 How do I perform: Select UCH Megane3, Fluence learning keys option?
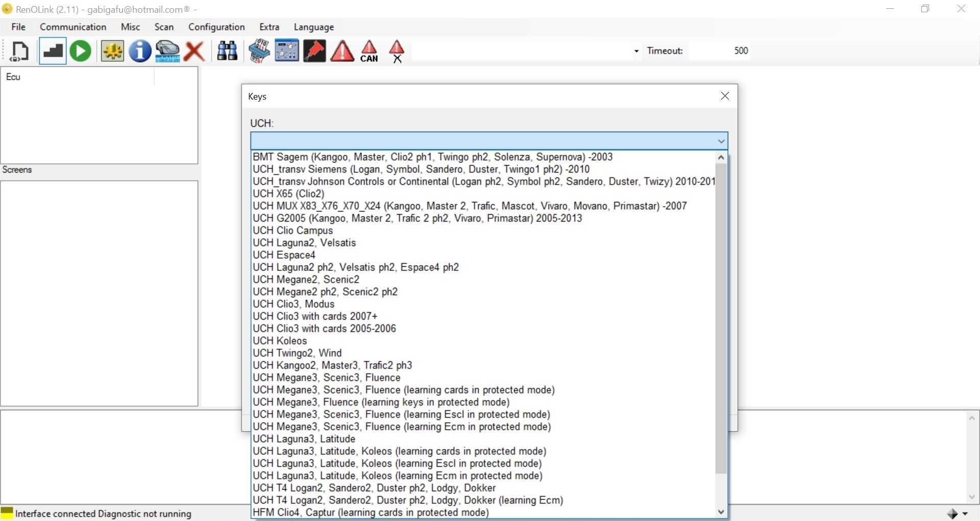pyautogui.click(x=483, y=402)
